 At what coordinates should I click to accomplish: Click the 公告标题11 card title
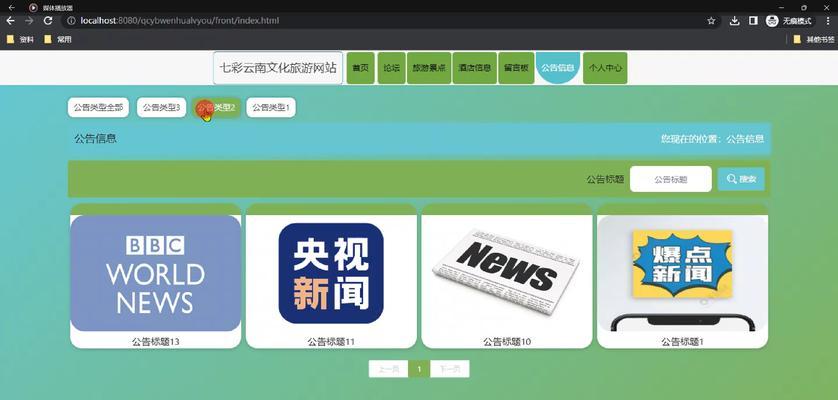pos(331,342)
